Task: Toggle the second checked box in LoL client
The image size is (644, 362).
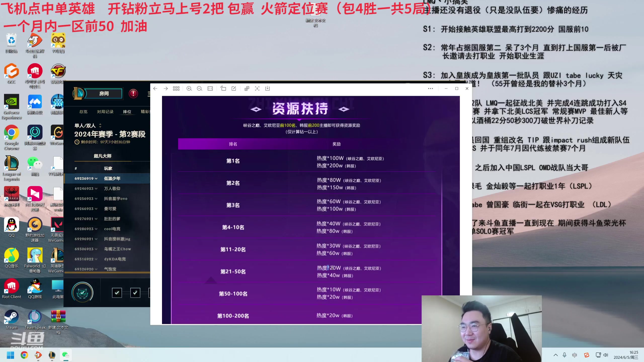Action: tap(135, 293)
